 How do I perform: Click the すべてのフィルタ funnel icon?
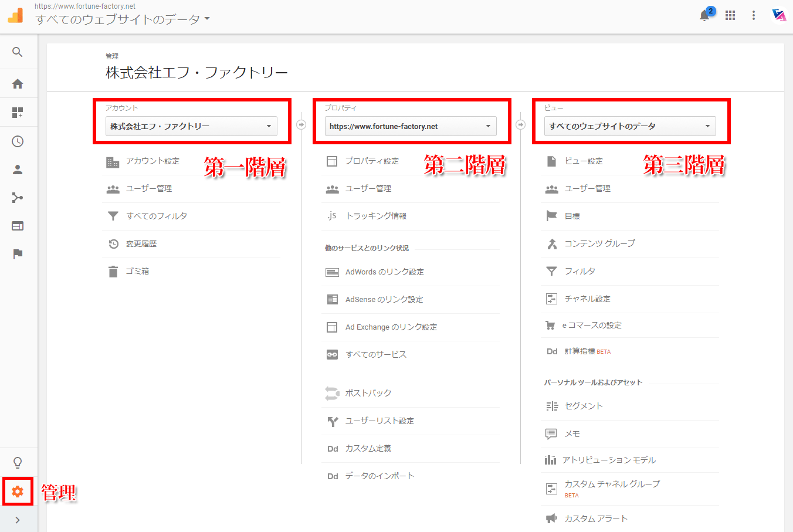point(113,216)
